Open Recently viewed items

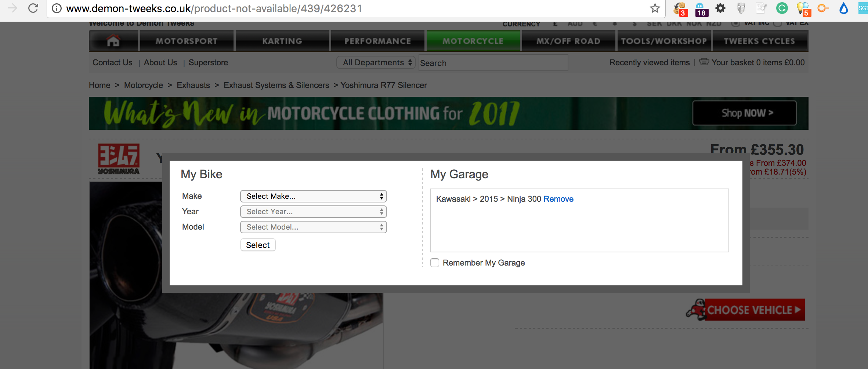[650, 62]
